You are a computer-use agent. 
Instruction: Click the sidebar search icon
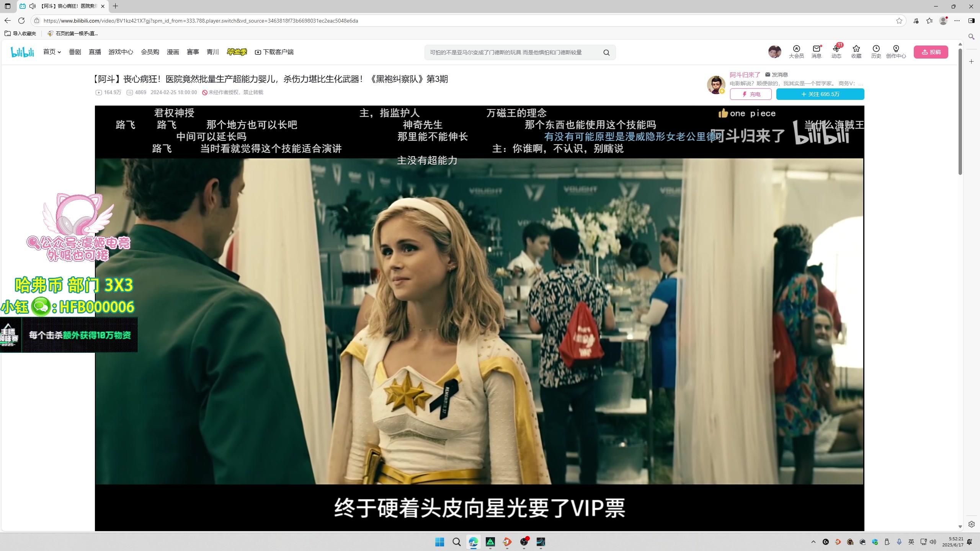pyautogui.click(x=972, y=36)
